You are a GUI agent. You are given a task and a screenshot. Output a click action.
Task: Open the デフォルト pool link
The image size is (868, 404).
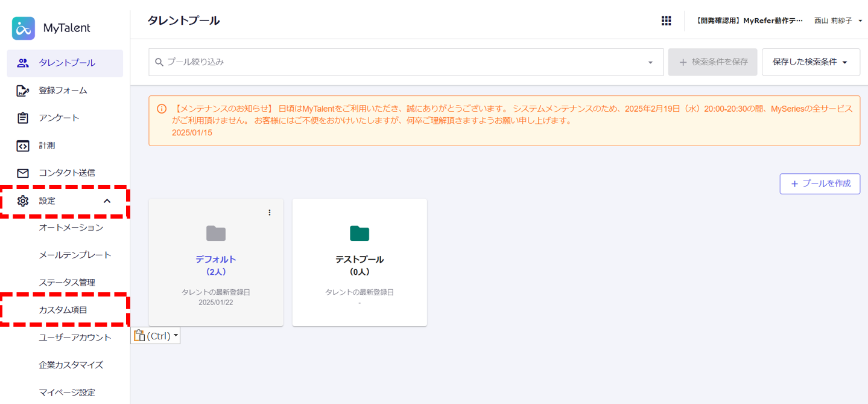point(216,259)
